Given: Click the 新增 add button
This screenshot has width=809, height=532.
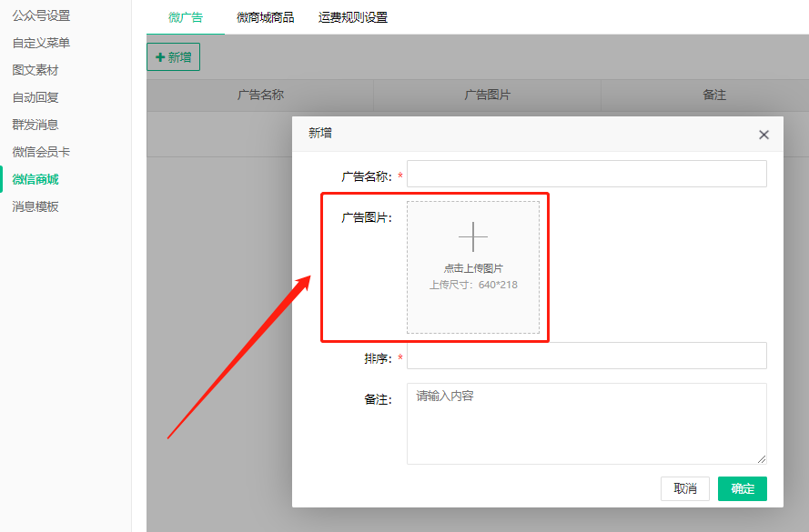Looking at the screenshot, I should (173, 57).
